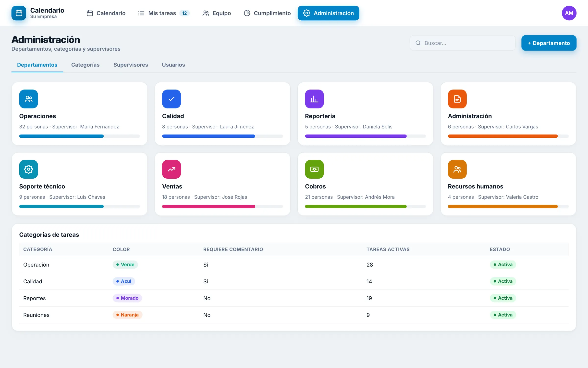Click the Verde color tag
Viewport: 588px width, 368px height.
point(125,264)
